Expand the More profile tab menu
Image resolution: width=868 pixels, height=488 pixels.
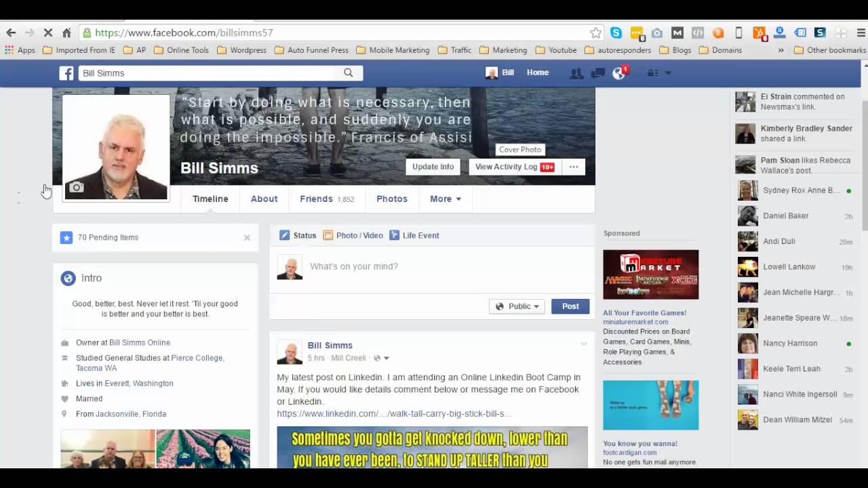point(446,199)
